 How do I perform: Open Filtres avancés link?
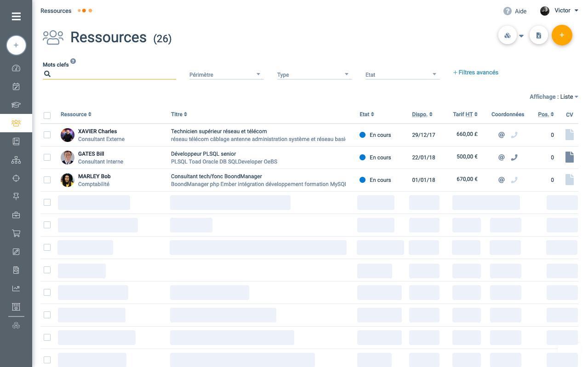click(x=476, y=73)
